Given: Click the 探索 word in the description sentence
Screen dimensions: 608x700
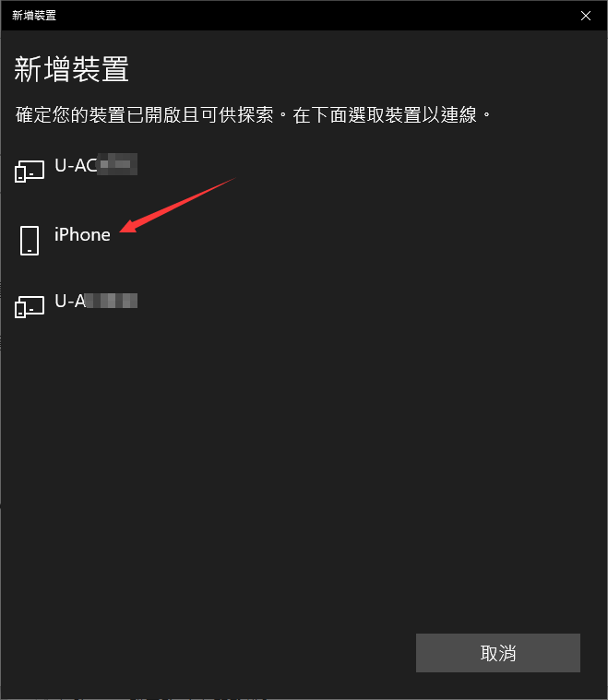Looking at the screenshot, I should (256, 115).
